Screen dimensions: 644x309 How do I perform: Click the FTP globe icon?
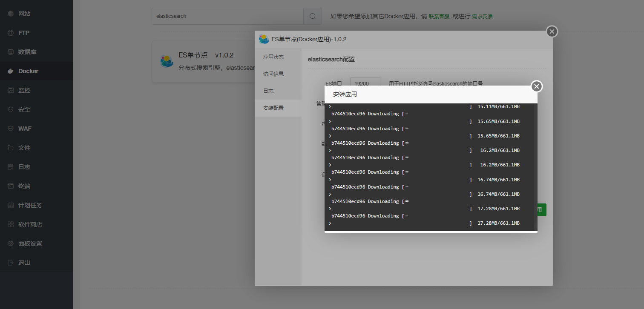pyautogui.click(x=11, y=33)
